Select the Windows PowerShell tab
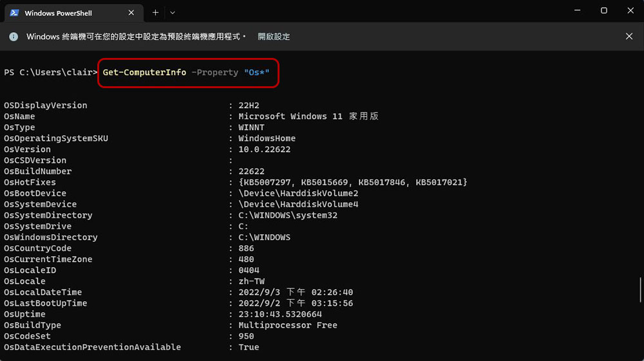Image resolution: width=644 pixels, height=361 pixels. click(67, 13)
